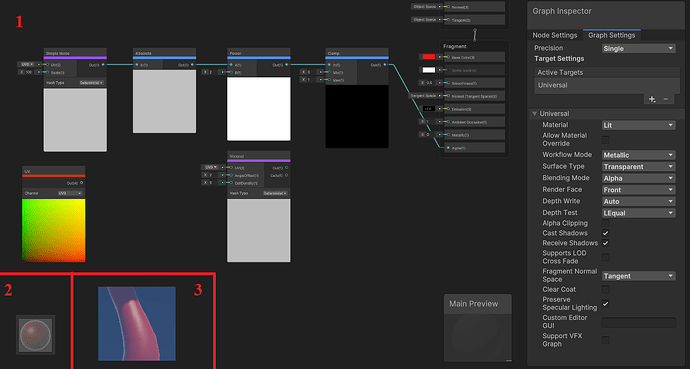
Task: Click the Voronoi CellDensity input port
Action: 231,183
